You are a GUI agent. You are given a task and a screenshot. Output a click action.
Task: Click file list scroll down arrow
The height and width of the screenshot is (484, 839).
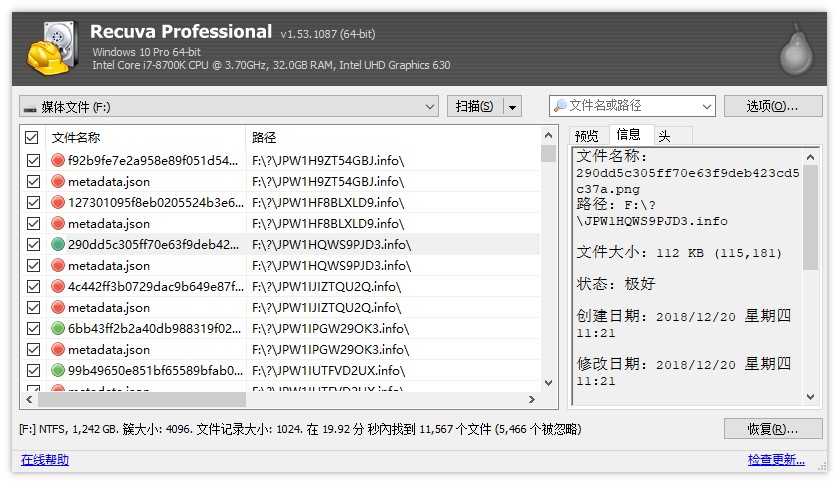[548, 382]
